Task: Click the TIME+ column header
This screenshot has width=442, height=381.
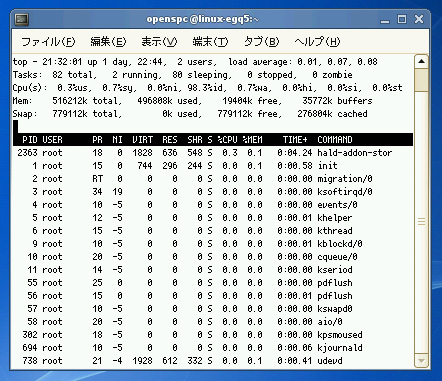Action: tap(295, 140)
